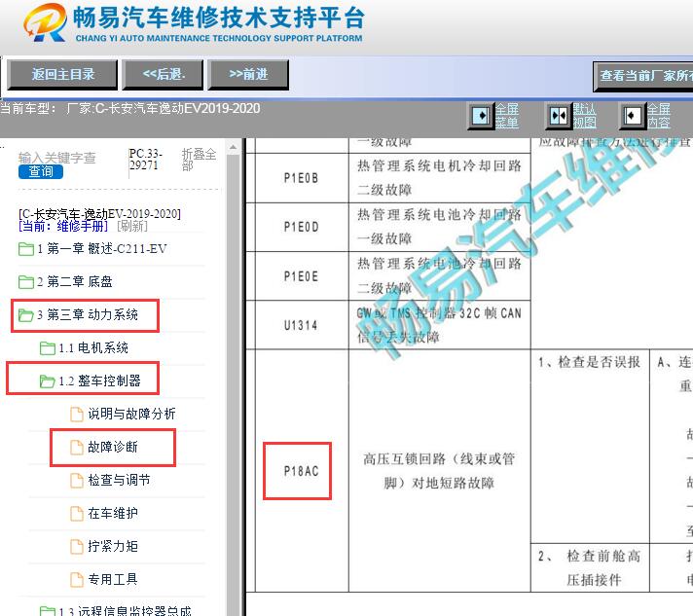Click 热管理系统电机冷却回路 二级故障 description

439,178
